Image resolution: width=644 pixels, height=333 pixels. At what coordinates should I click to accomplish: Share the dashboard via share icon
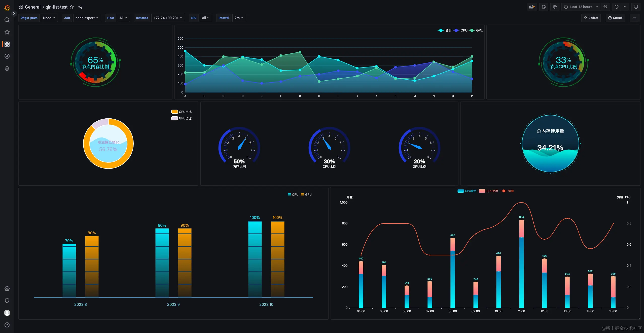(80, 7)
